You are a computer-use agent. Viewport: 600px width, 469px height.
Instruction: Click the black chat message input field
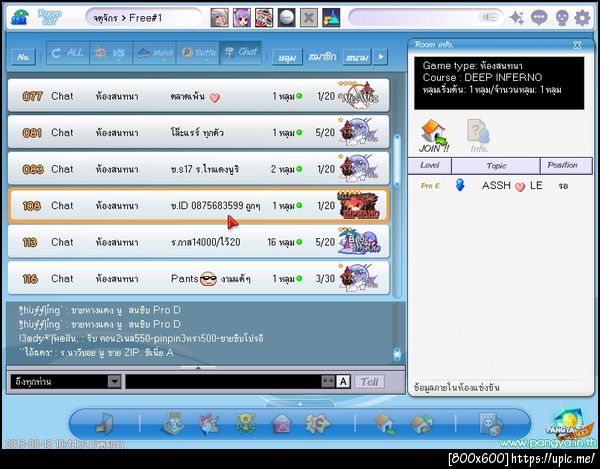(x=223, y=381)
